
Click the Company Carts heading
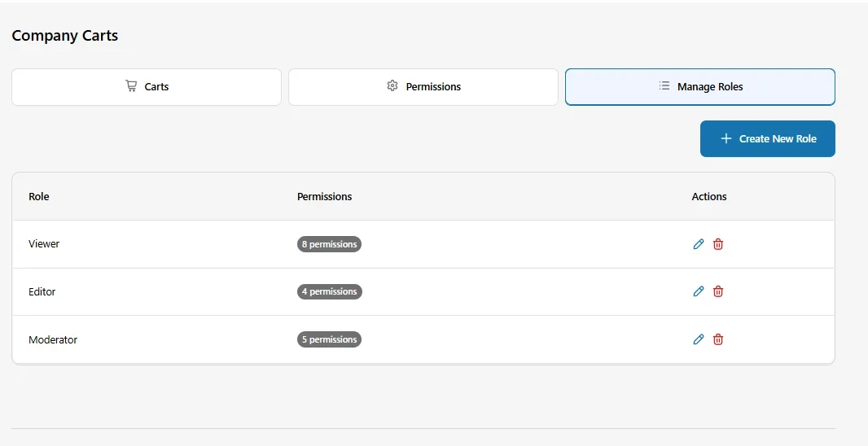coord(65,36)
